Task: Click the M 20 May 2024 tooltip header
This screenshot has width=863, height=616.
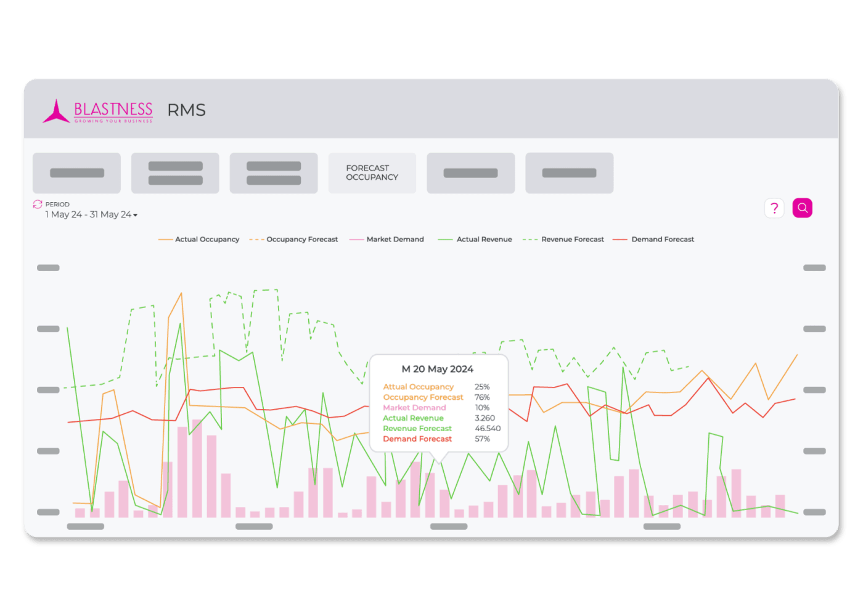Action: (437, 369)
